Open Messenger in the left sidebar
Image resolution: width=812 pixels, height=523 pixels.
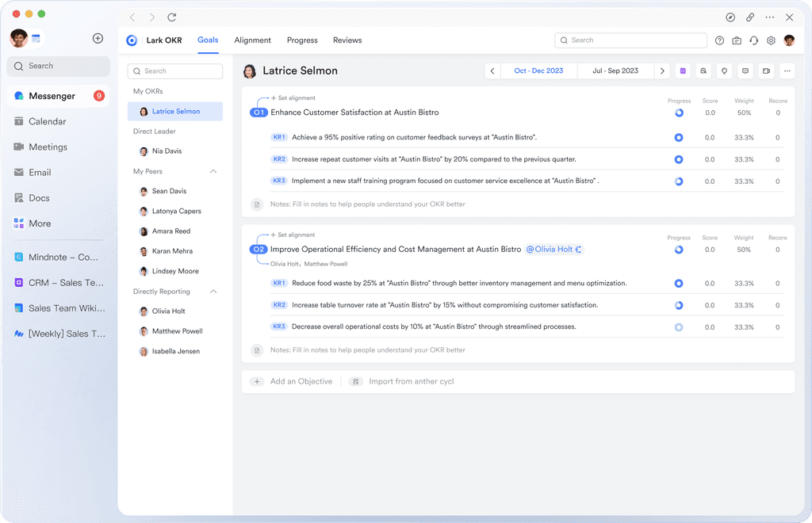point(58,96)
